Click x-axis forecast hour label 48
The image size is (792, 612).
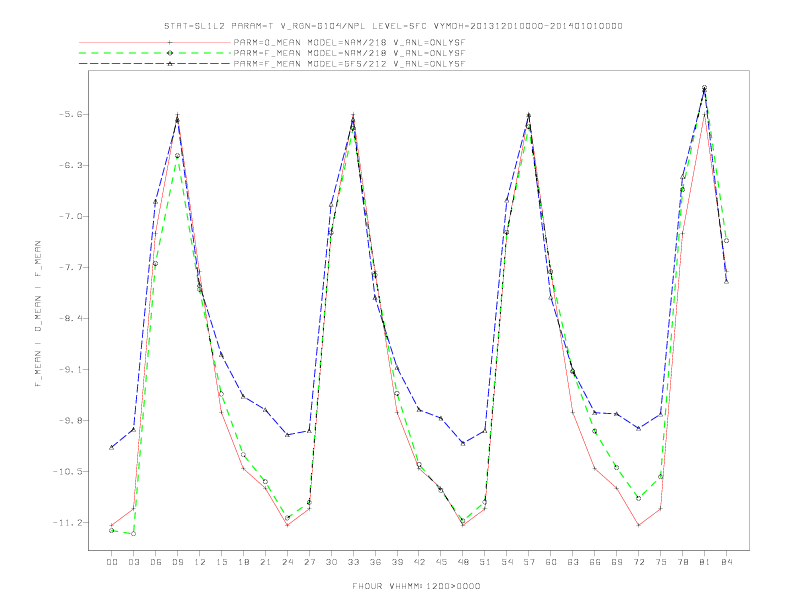click(463, 562)
